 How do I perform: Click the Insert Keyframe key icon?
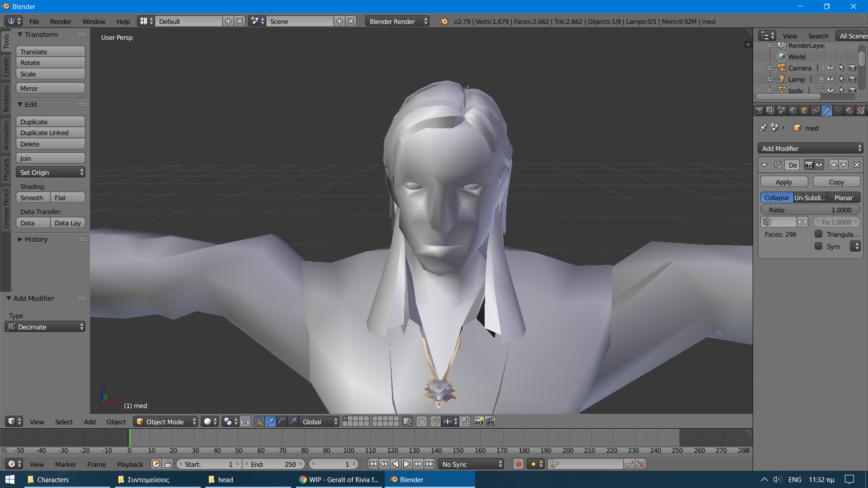click(629, 464)
